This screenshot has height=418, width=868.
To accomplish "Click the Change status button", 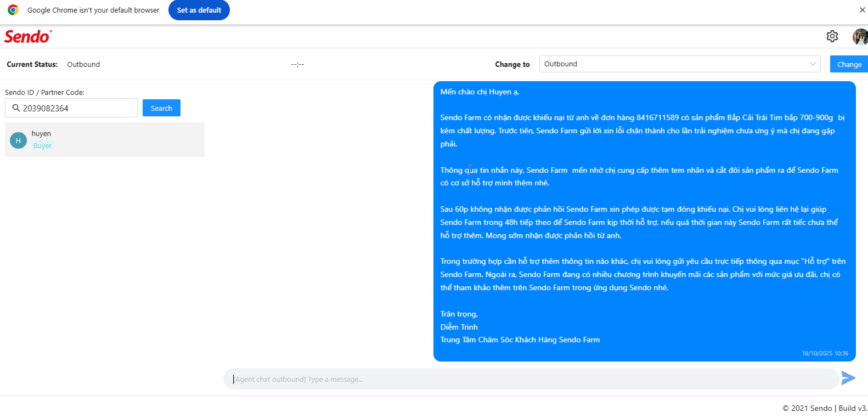I will pyautogui.click(x=849, y=64).
